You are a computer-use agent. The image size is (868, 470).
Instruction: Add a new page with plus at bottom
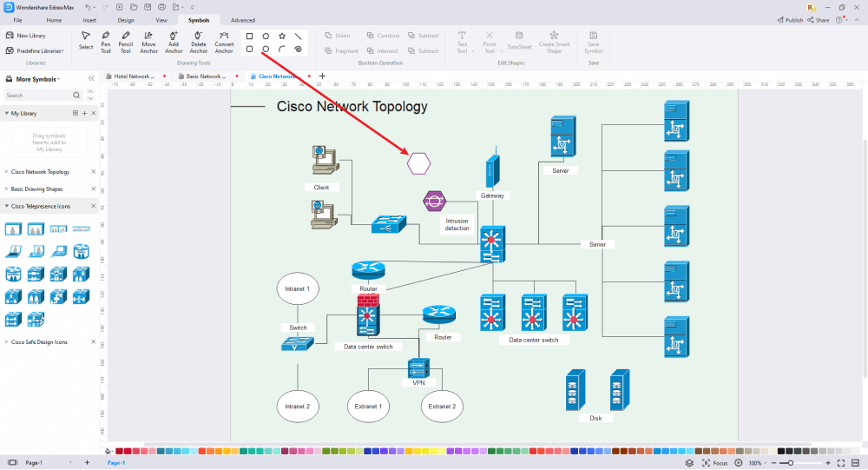[87, 462]
